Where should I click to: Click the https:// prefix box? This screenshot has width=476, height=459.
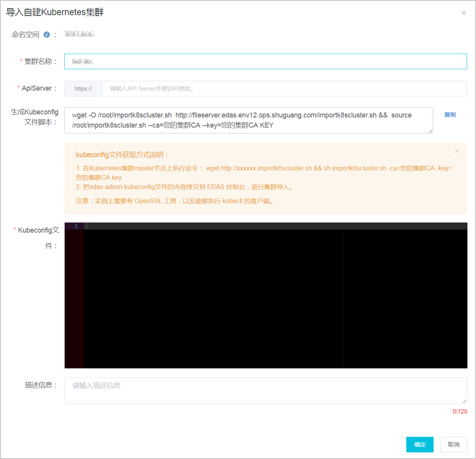(x=83, y=89)
